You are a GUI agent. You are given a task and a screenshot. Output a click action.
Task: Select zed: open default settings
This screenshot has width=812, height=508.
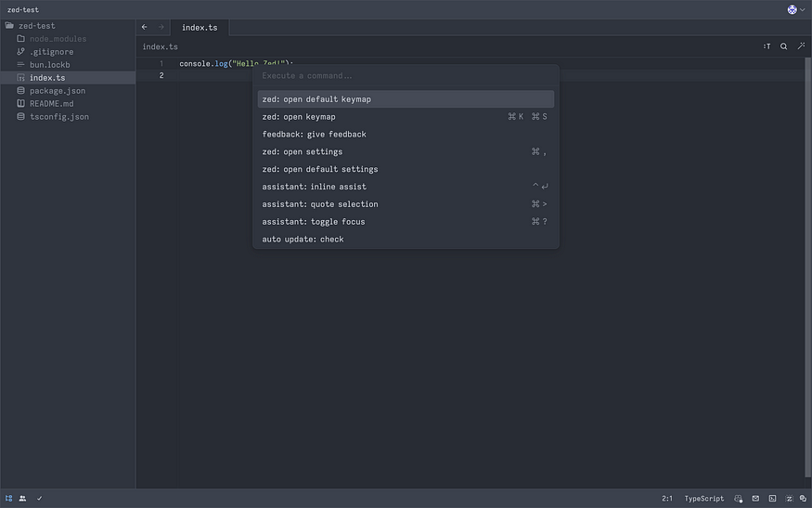tap(406, 169)
